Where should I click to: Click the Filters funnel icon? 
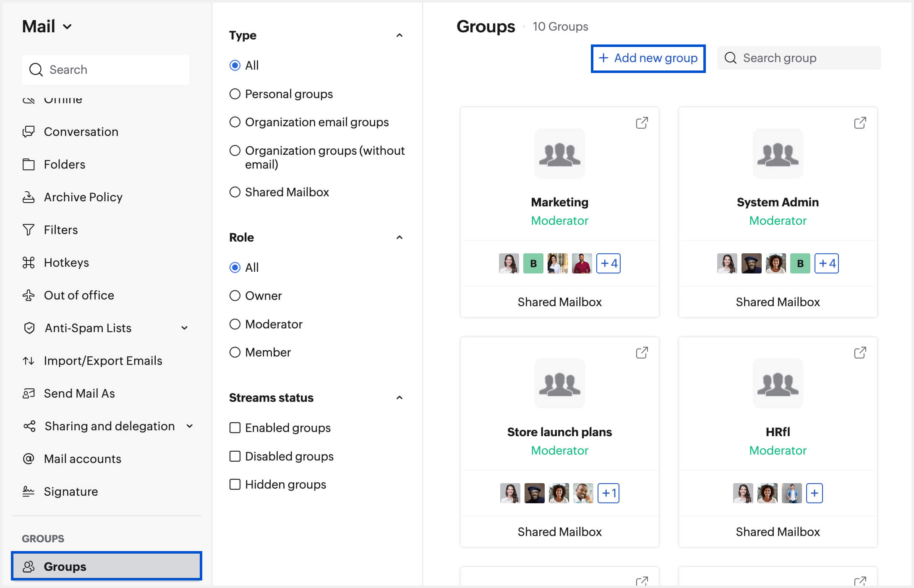tap(29, 229)
